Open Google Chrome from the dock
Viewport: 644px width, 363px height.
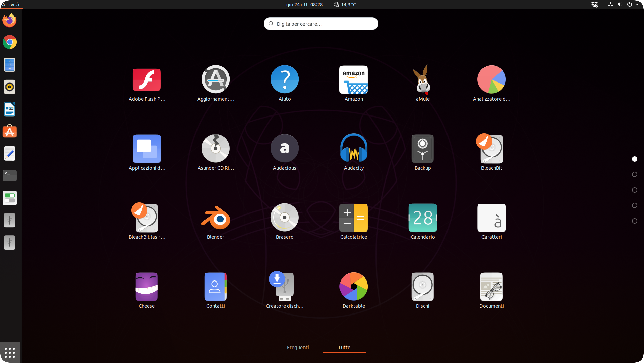point(10,42)
